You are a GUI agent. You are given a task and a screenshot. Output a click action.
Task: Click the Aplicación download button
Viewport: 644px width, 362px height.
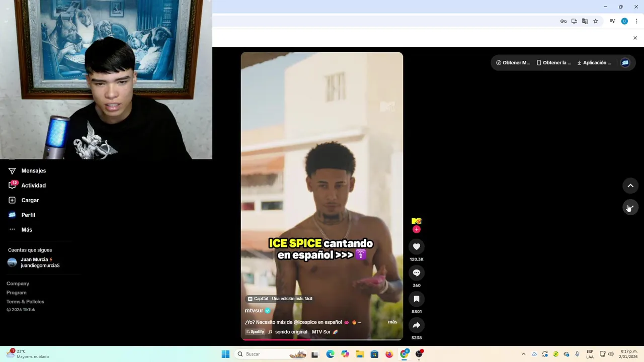click(x=594, y=63)
